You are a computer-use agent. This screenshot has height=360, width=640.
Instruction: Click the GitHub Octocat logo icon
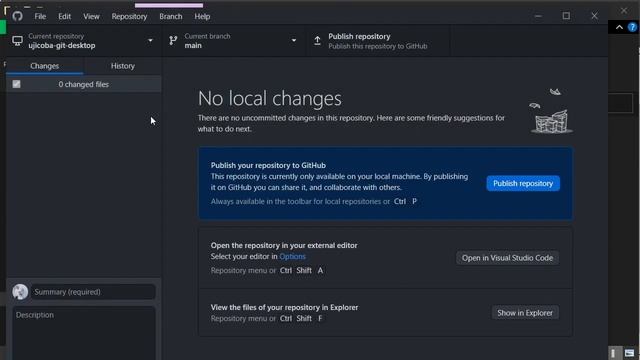tap(17, 16)
